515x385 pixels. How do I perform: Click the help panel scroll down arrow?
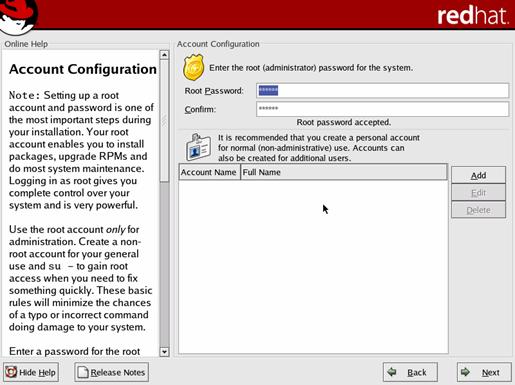point(164,352)
